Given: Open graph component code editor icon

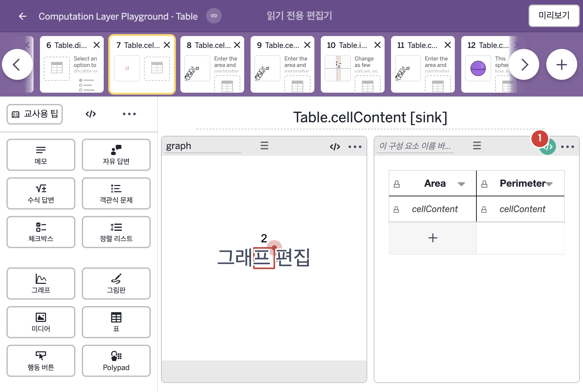Looking at the screenshot, I should point(335,147).
